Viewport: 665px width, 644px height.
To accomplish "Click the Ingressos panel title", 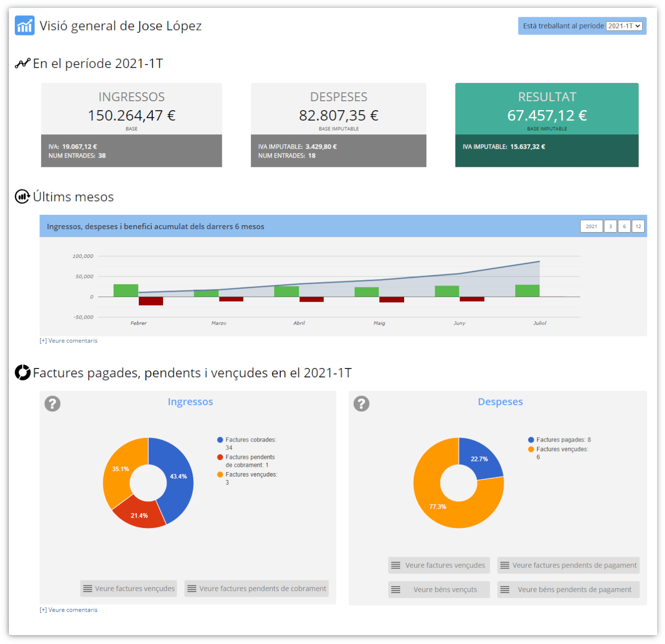I will tap(190, 402).
